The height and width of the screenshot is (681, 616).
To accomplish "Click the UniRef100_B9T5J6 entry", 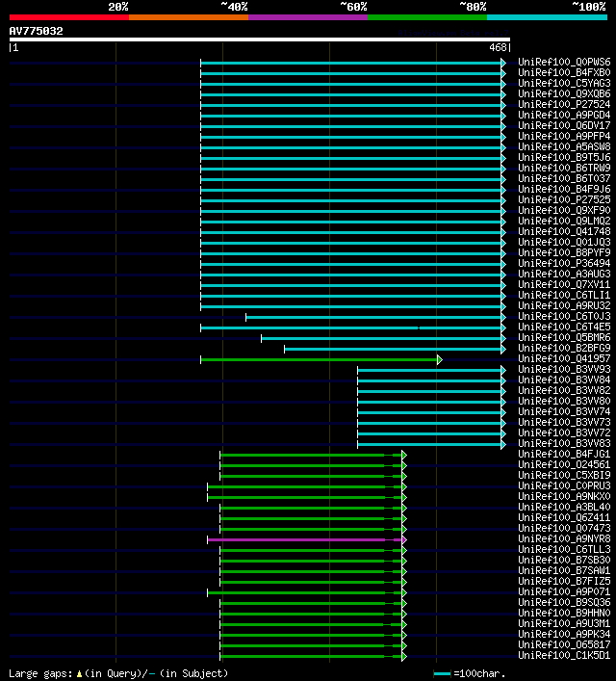I will coord(564,157).
